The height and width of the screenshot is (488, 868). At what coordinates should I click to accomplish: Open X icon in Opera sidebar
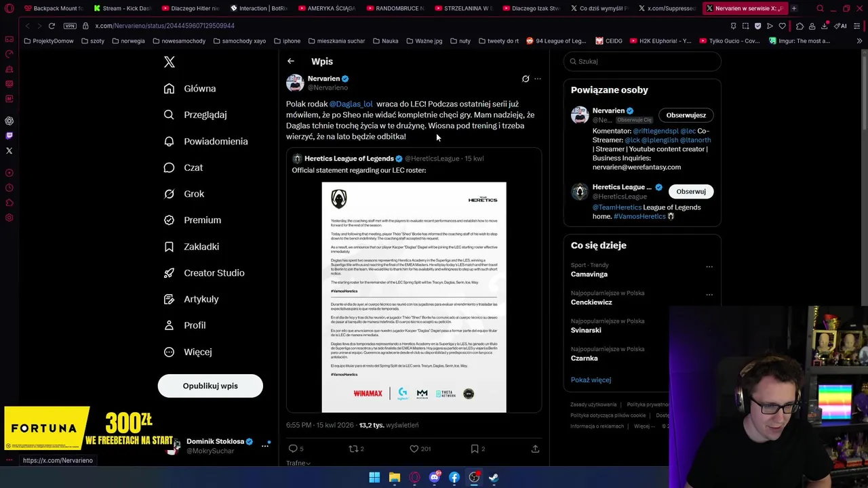[9, 150]
